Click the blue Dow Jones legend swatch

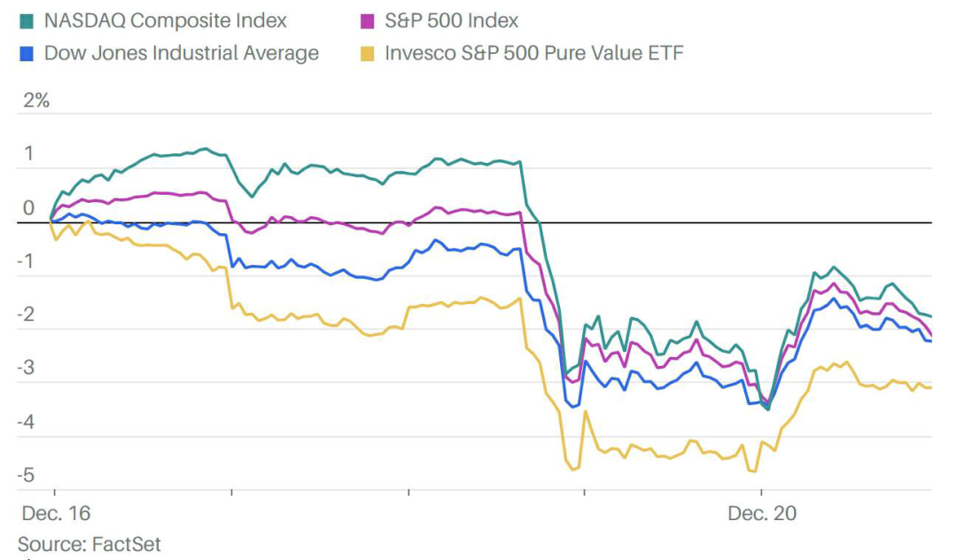click(27, 54)
